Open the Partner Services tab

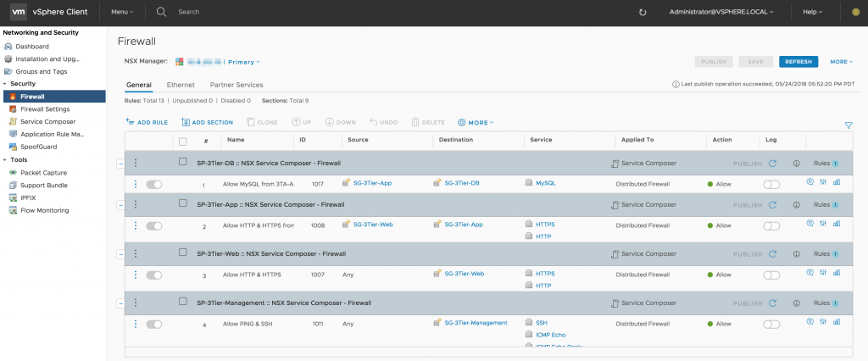(x=236, y=85)
